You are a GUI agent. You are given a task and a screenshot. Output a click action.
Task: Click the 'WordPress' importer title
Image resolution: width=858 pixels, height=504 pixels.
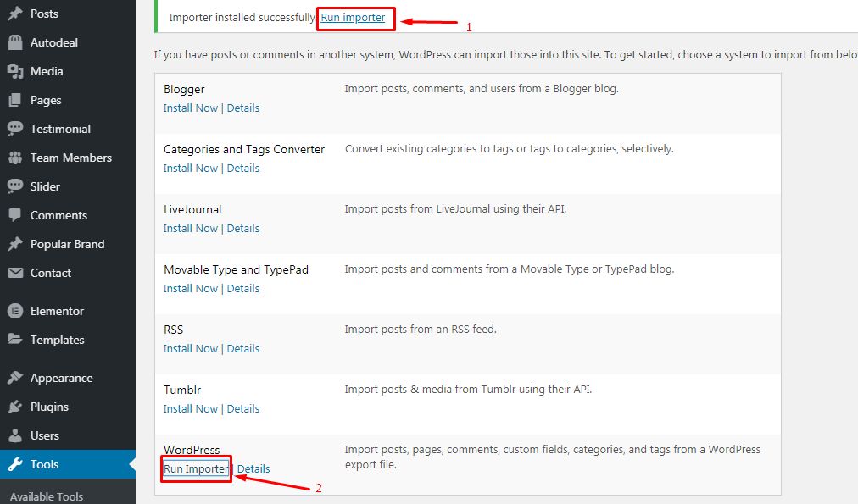192,449
